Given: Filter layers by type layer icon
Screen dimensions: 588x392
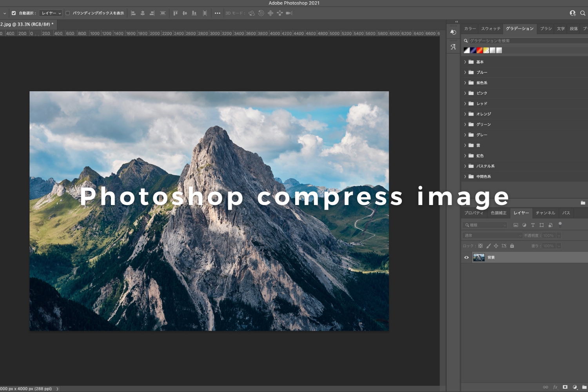Looking at the screenshot, I should [x=533, y=225].
